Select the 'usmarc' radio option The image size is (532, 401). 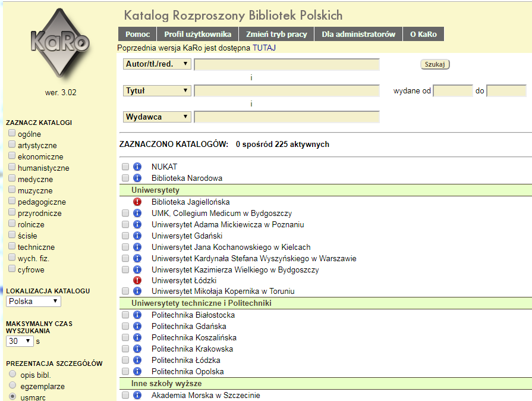tap(12, 396)
